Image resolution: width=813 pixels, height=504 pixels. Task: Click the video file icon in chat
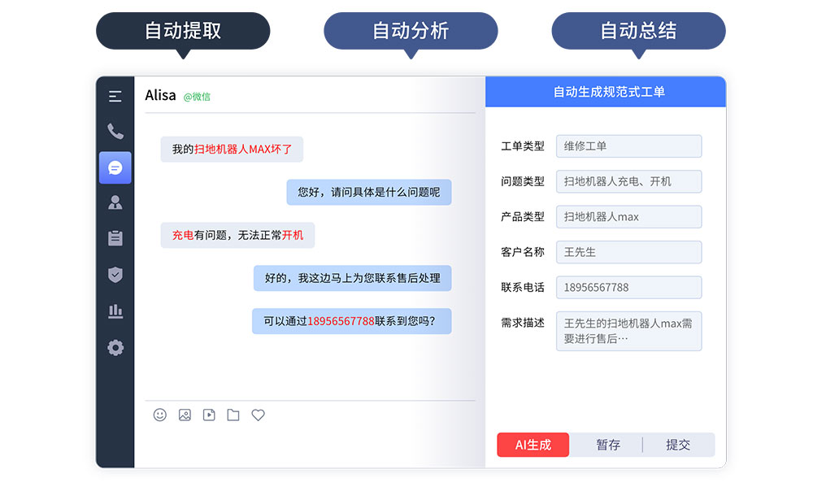coord(208,415)
